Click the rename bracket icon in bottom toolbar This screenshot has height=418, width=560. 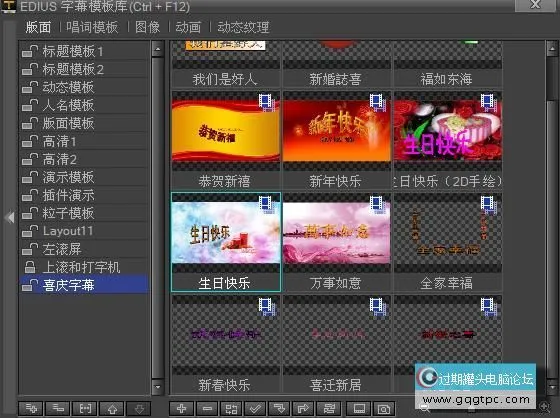pyautogui.click(x=85, y=408)
